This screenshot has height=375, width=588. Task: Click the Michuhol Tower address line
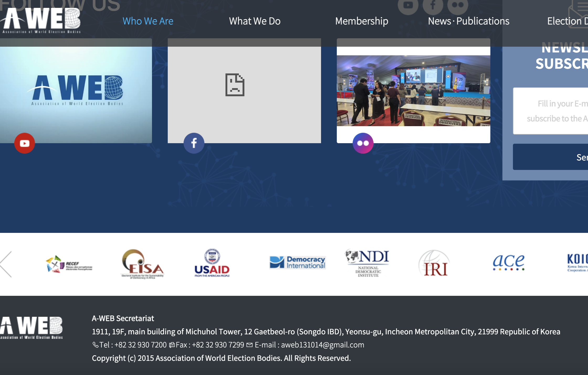point(326,332)
